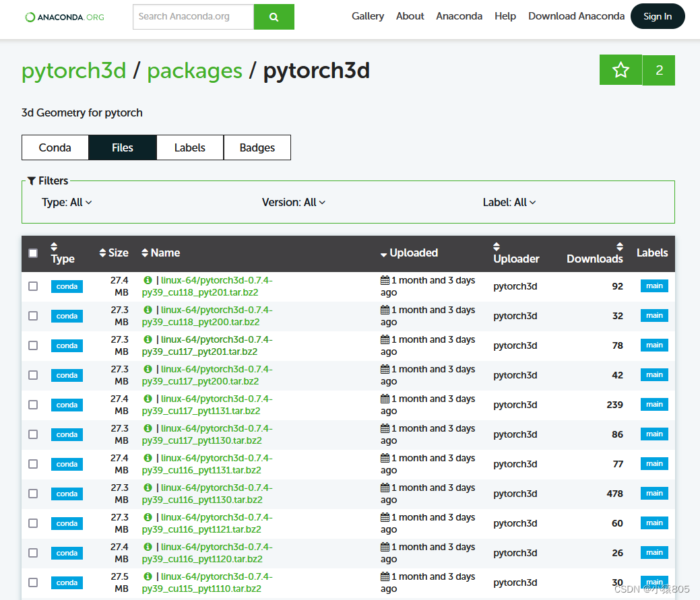Check the py39_cu117_pyt1130.tar.bz2 row checkbox
The image size is (700, 600).
(x=33, y=434)
